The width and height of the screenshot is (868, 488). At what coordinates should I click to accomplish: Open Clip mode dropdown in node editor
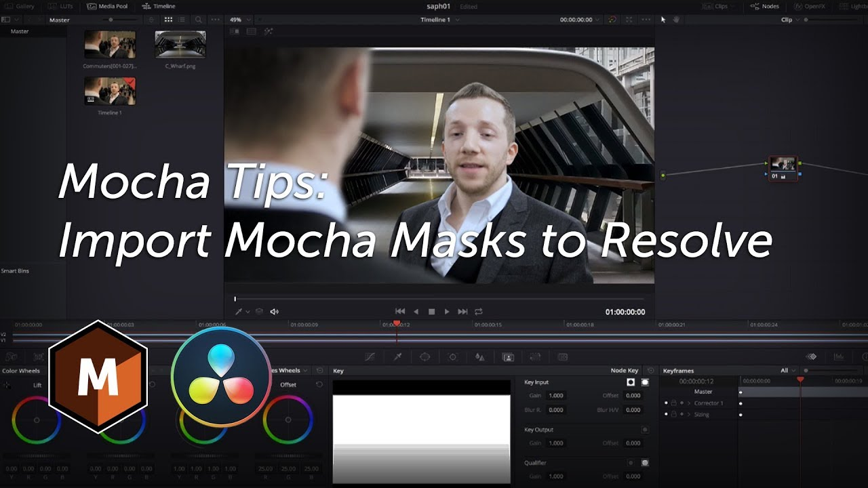(790, 20)
